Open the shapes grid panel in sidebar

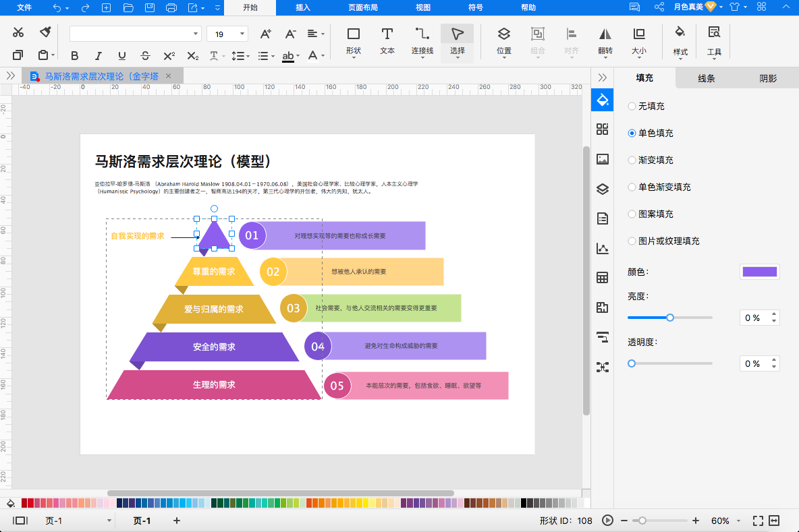coord(603,129)
